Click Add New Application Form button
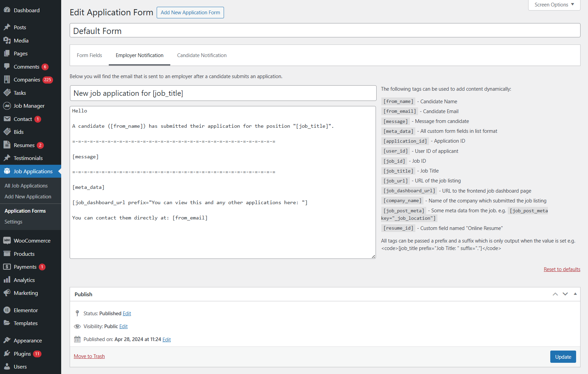Viewport: 588px width, 374px height. [x=190, y=13]
